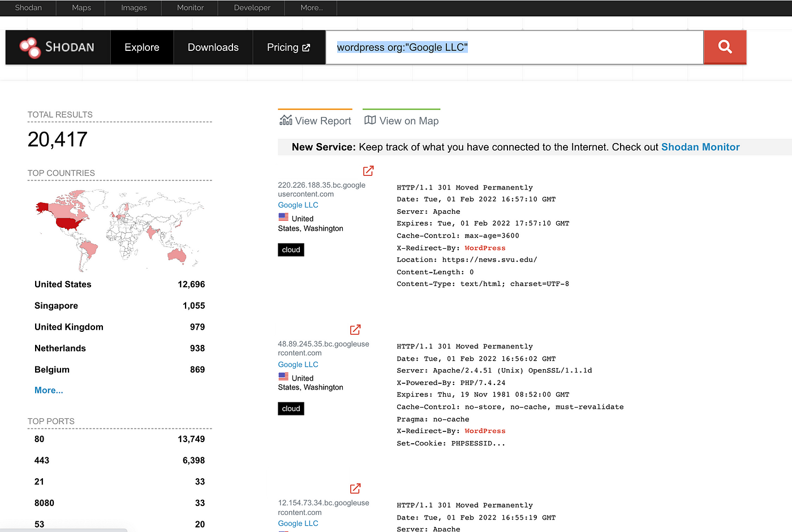Image resolution: width=792 pixels, height=532 pixels.
Task: Click Google LLC link under 220.226.188.35
Action: point(298,205)
